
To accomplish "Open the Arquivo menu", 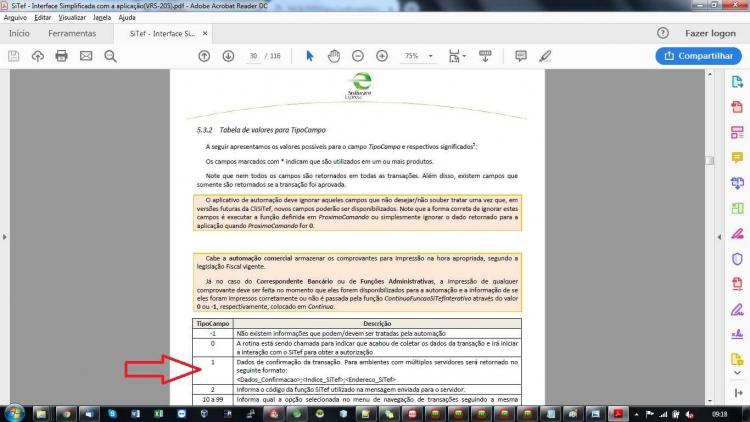I will click(x=15, y=18).
